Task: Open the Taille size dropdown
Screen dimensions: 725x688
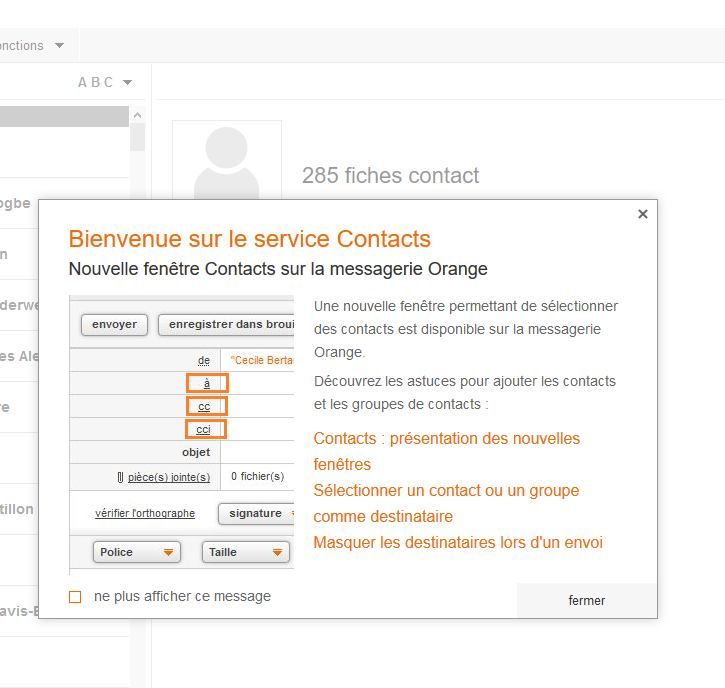Action: click(x=246, y=552)
